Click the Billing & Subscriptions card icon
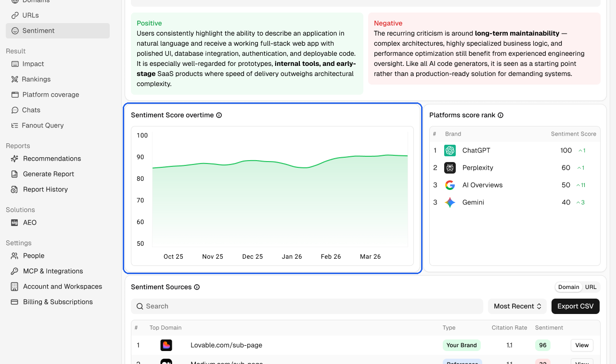616x364 pixels. pos(14,302)
